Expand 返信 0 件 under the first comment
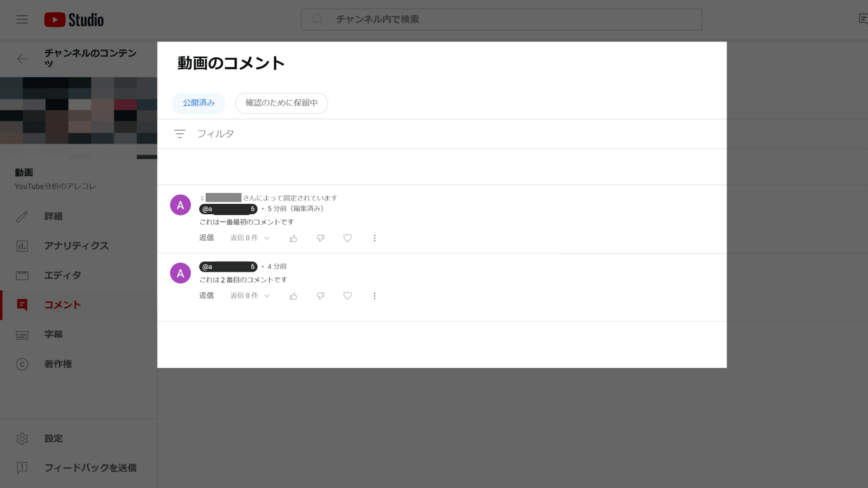The width and height of the screenshot is (868, 488). point(250,238)
